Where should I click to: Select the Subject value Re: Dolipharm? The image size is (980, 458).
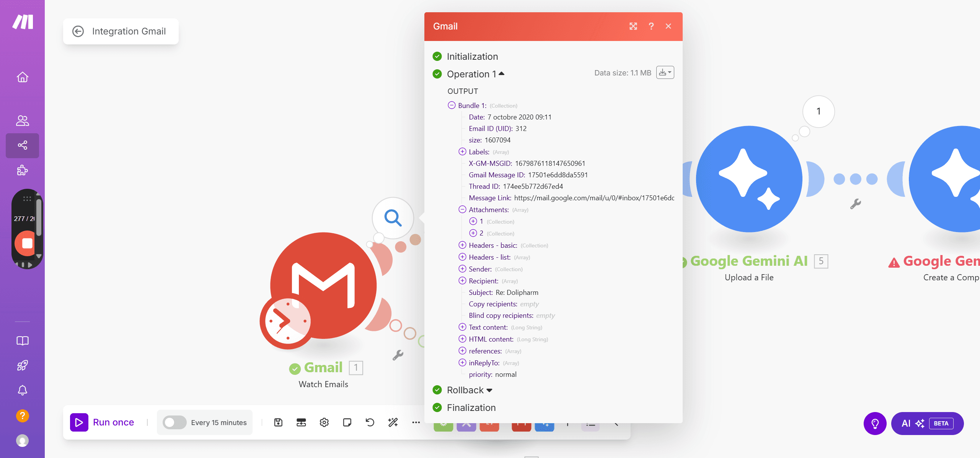click(517, 293)
